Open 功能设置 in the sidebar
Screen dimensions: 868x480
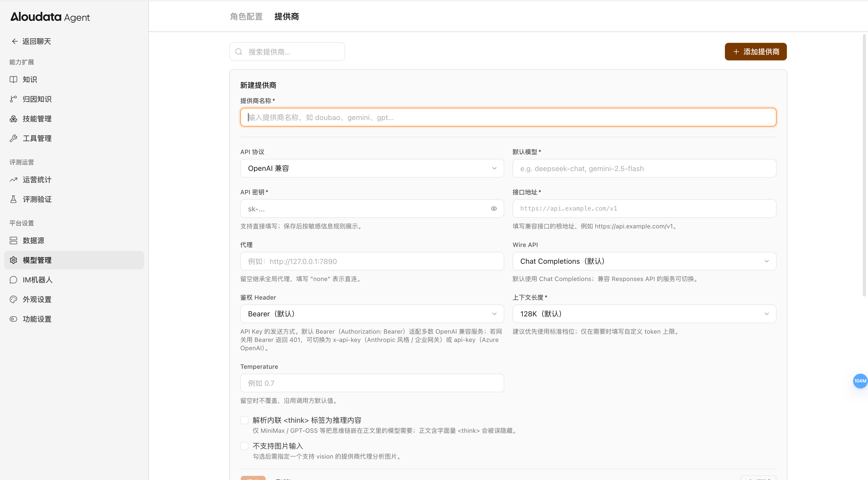(x=74, y=319)
